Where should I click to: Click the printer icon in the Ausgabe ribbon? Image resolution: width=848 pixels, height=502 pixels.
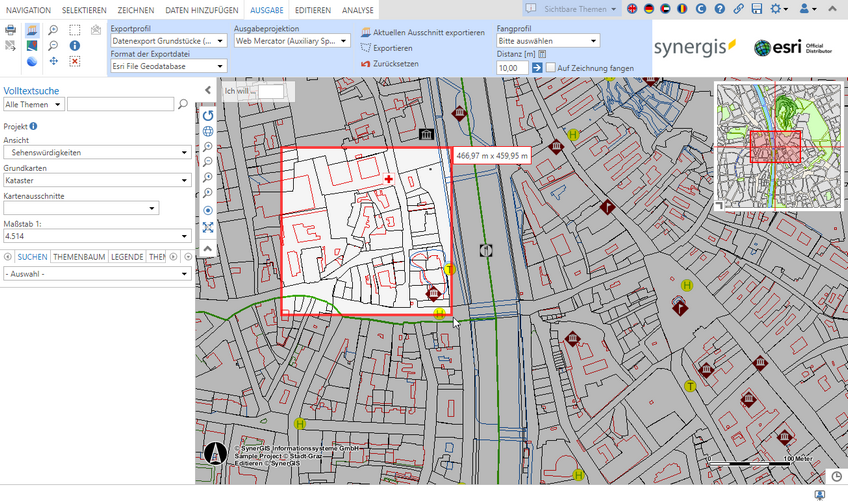(x=11, y=30)
